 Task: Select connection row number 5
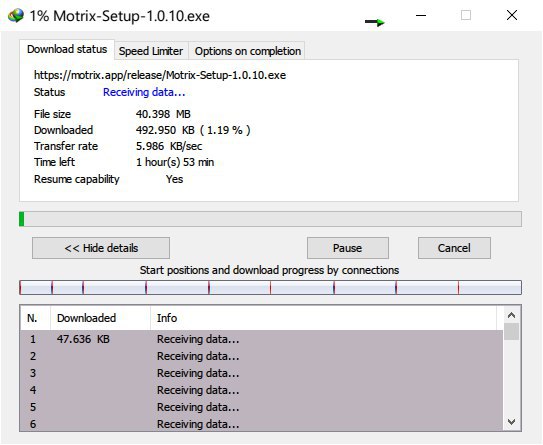(261, 407)
